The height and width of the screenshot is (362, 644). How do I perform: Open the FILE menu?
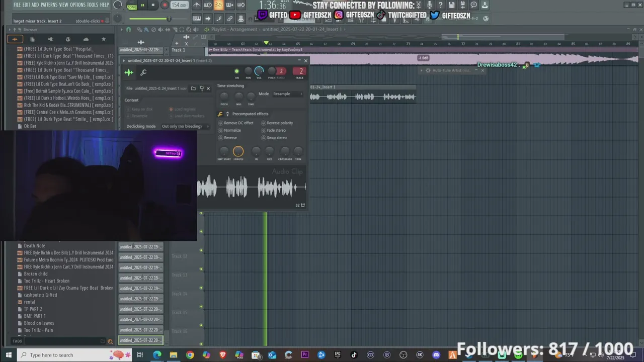pyautogui.click(x=17, y=5)
